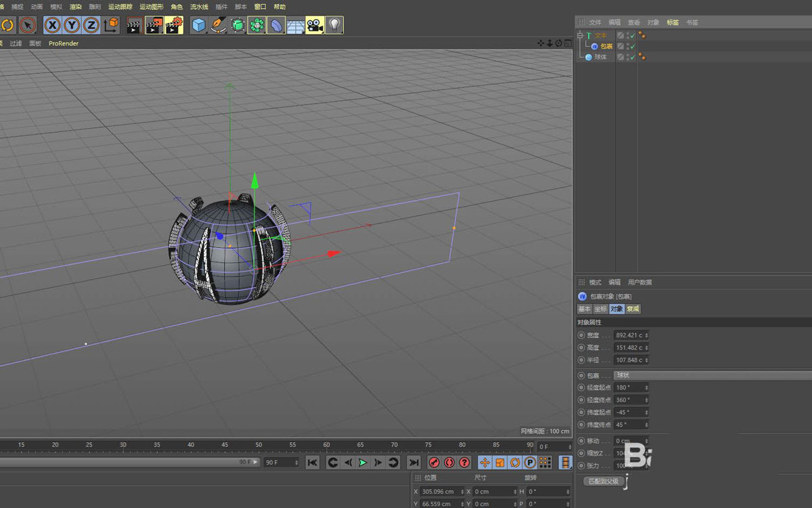Jump to the end of the animation
The image size is (812, 508).
click(413, 463)
